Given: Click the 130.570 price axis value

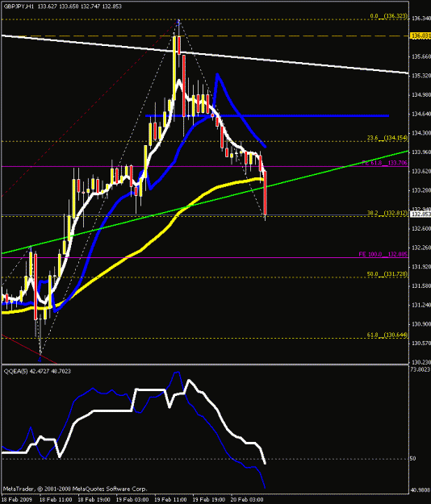Looking at the screenshot, I should pos(421,344).
